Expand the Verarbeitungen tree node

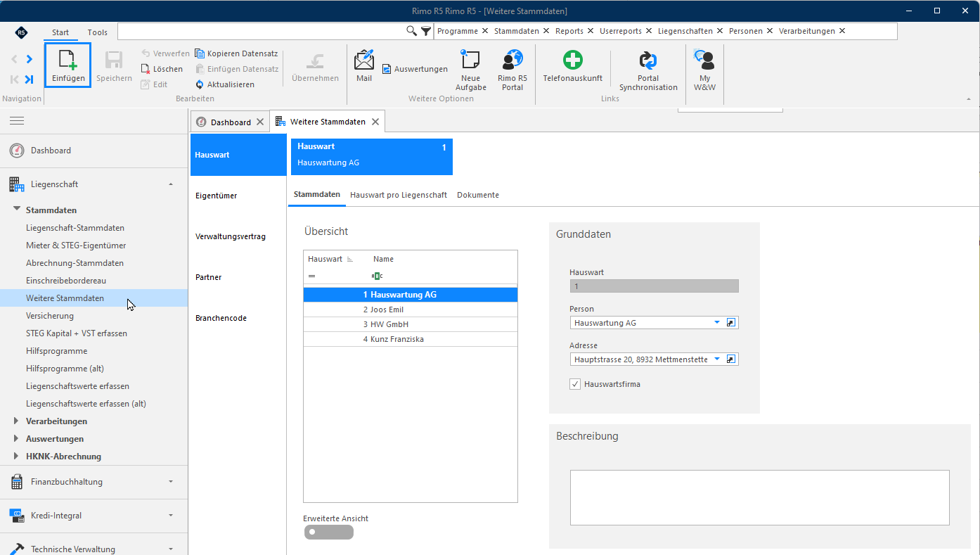point(17,421)
